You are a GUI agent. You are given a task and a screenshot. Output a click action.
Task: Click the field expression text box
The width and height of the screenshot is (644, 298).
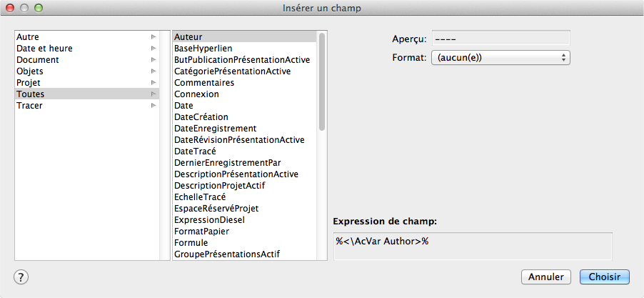(x=472, y=246)
